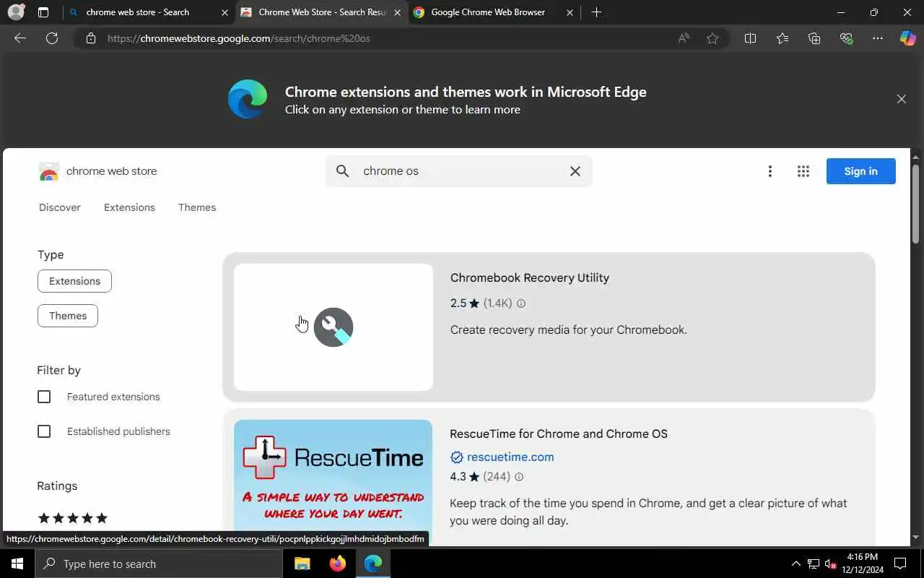This screenshot has width=924, height=578.
Task: Open the Chromebook Recovery Utility title
Action: (530, 278)
